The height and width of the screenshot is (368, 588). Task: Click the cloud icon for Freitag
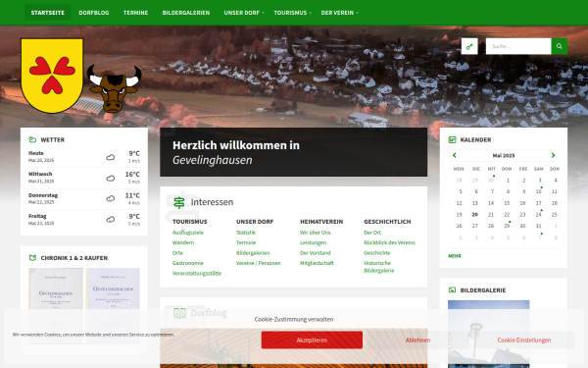[110, 219]
